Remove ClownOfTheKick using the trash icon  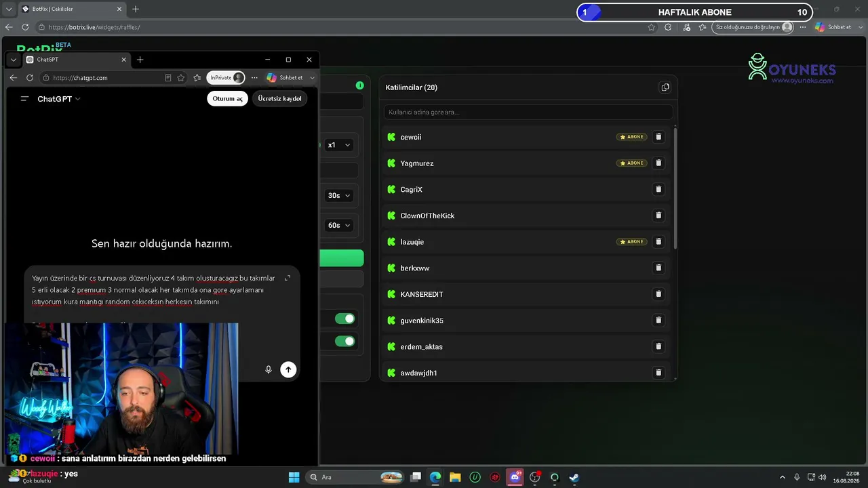point(658,216)
